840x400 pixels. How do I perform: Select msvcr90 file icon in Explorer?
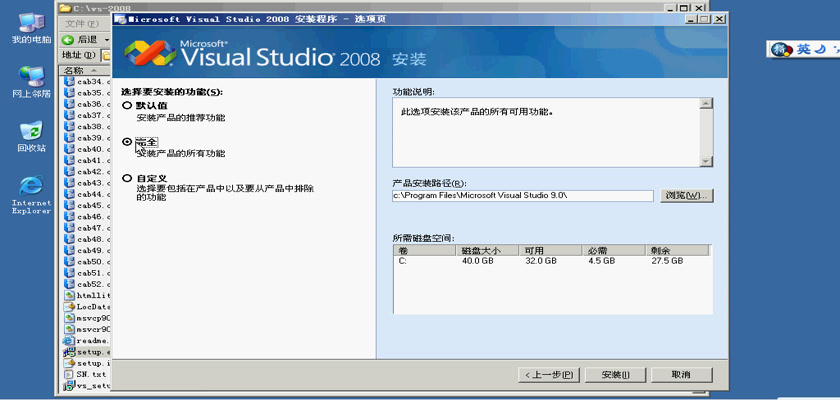69,329
